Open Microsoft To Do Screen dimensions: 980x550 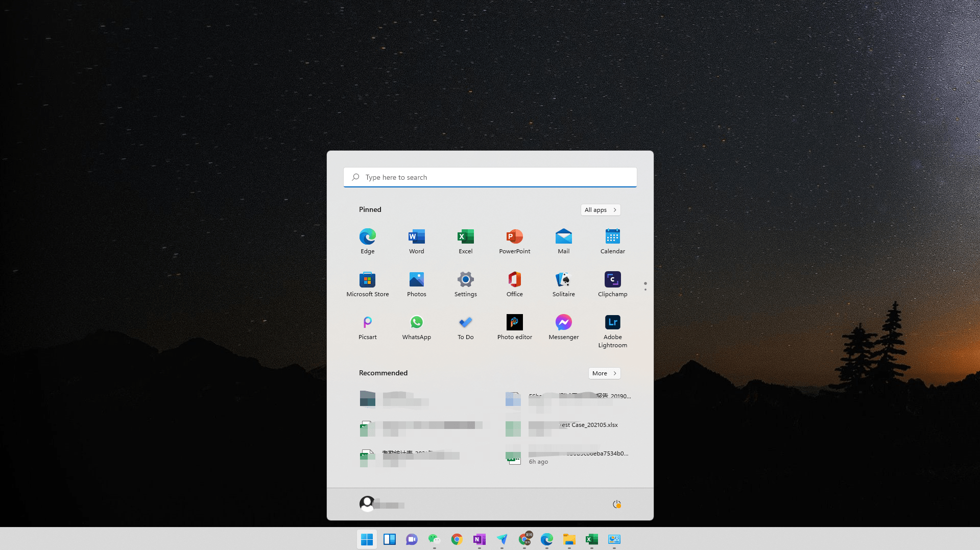(466, 327)
